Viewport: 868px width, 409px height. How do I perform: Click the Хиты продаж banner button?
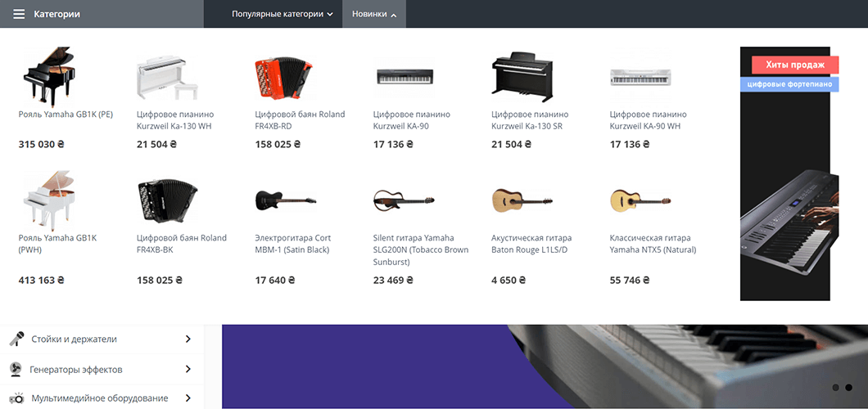click(795, 65)
